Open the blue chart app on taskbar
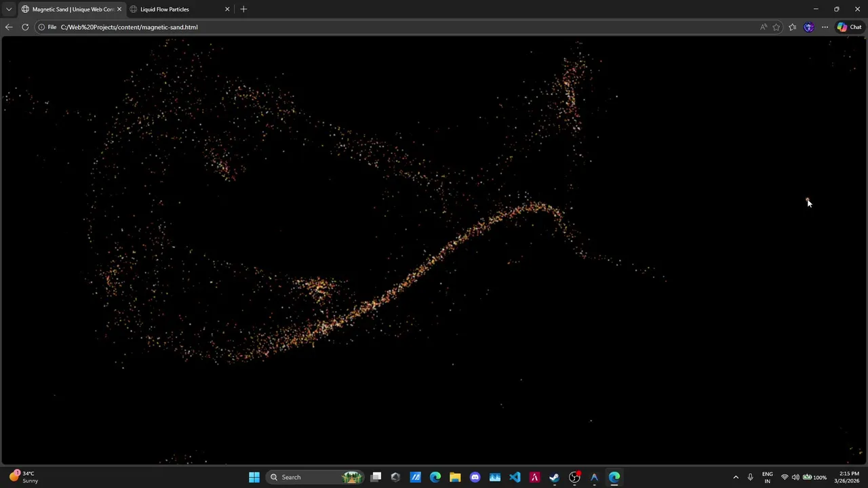 point(494,477)
